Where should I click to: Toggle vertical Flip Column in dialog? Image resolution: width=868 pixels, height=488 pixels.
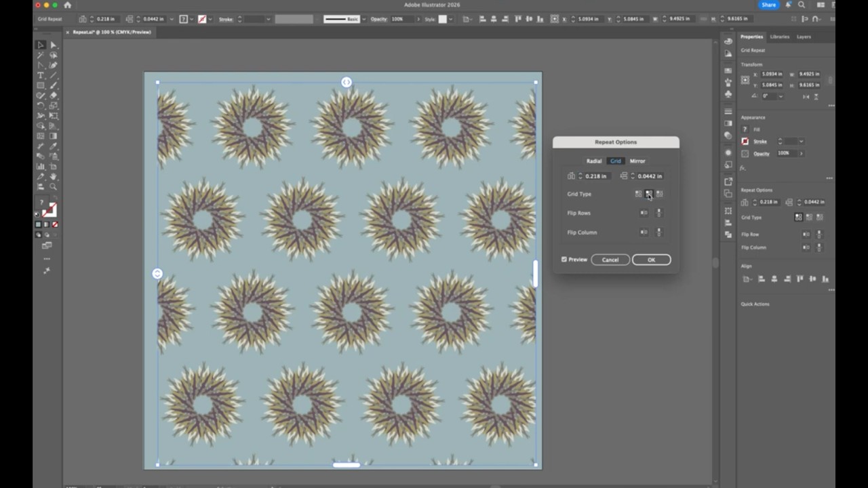(x=659, y=232)
